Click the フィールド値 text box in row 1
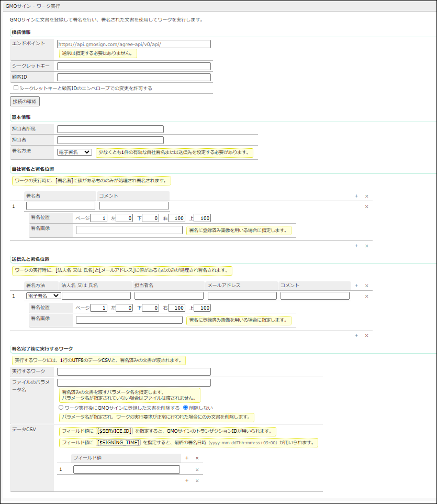 tap(126, 469)
